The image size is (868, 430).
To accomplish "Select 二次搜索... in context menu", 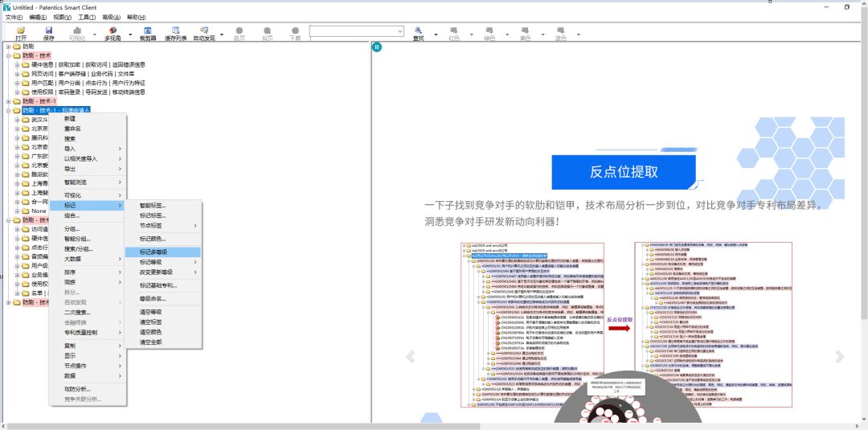I will pyautogui.click(x=88, y=312).
